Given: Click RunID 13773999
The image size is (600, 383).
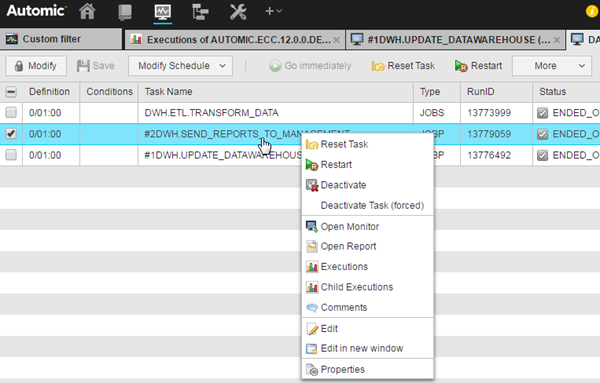Looking at the screenshot, I should tap(489, 113).
